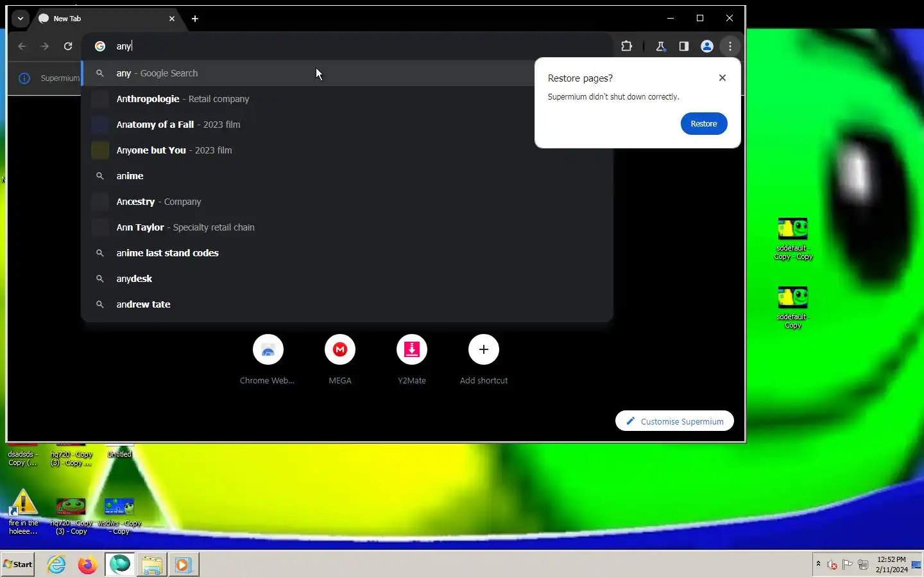
Task: Open the Windows Start menu
Action: [18, 565]
